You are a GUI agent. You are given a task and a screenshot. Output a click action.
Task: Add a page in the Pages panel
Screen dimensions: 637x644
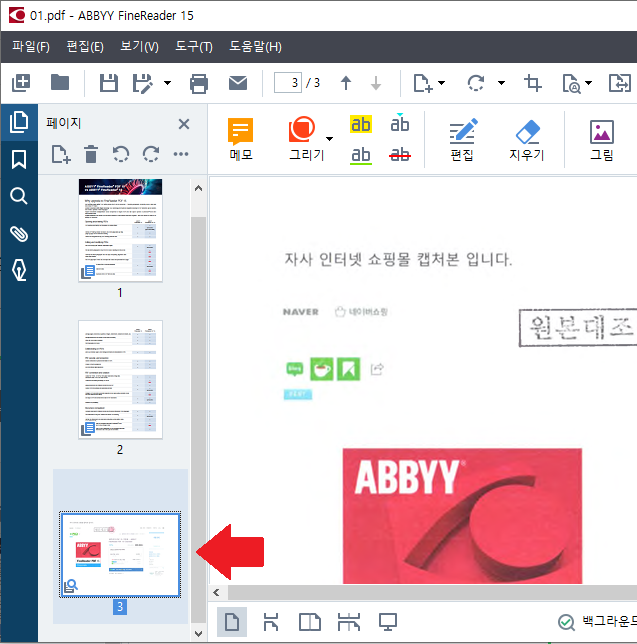[61, 154]
